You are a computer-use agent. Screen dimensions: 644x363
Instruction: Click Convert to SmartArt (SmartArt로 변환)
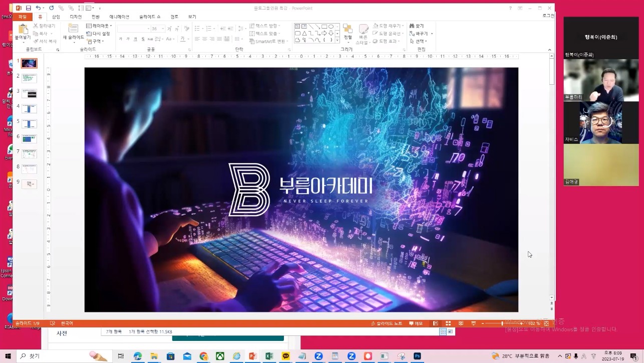[269, 41]
